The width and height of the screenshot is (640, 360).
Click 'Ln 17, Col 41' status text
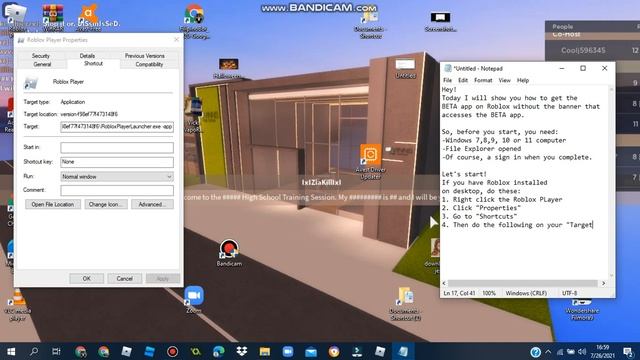pos(459,293)
